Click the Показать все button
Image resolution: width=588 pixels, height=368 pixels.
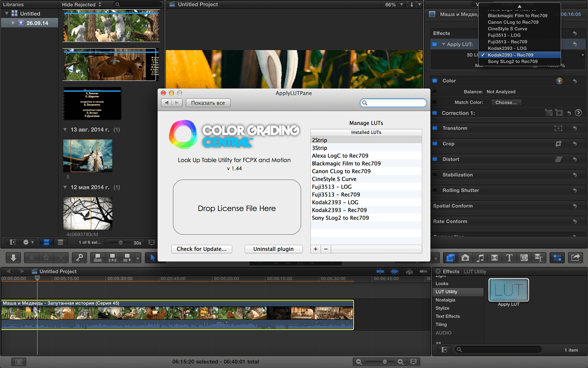tap(208, 103)
